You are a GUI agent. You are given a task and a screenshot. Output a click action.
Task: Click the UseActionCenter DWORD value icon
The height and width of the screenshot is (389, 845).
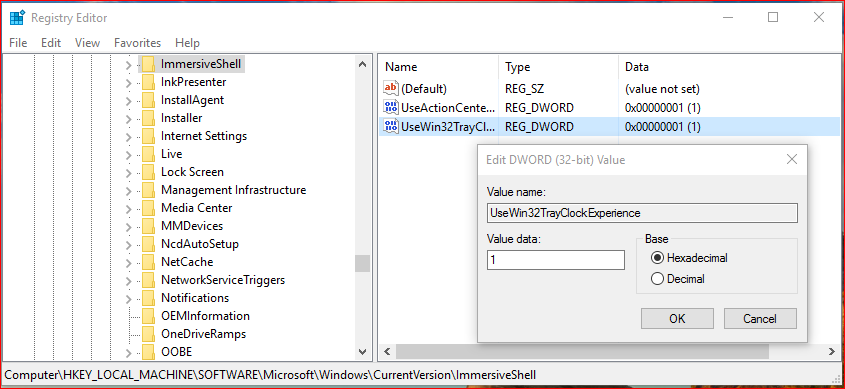pyautogui.click(x=391, y=107)
